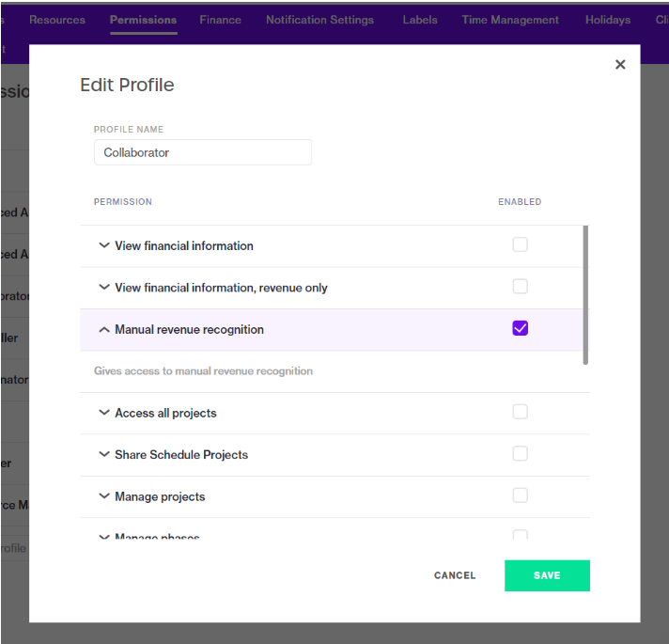This screenshot has height=644, width=669.
Task: Click the Cancel button
Action: [455, 575]
